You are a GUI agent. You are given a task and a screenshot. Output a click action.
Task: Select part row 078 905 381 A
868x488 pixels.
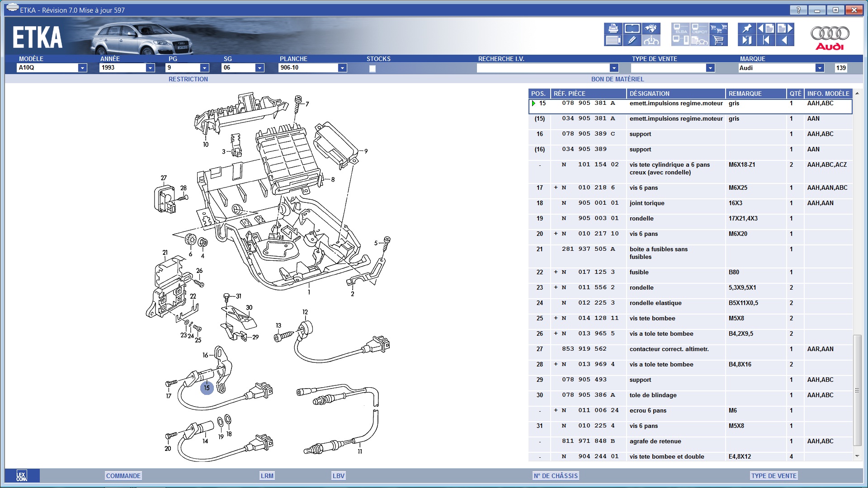[690, 106]
